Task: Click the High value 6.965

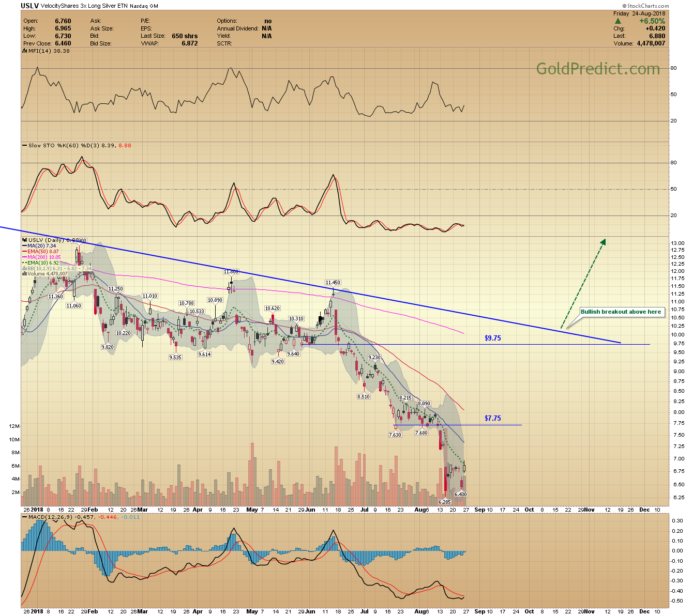Action: click(x=63, y=28)
